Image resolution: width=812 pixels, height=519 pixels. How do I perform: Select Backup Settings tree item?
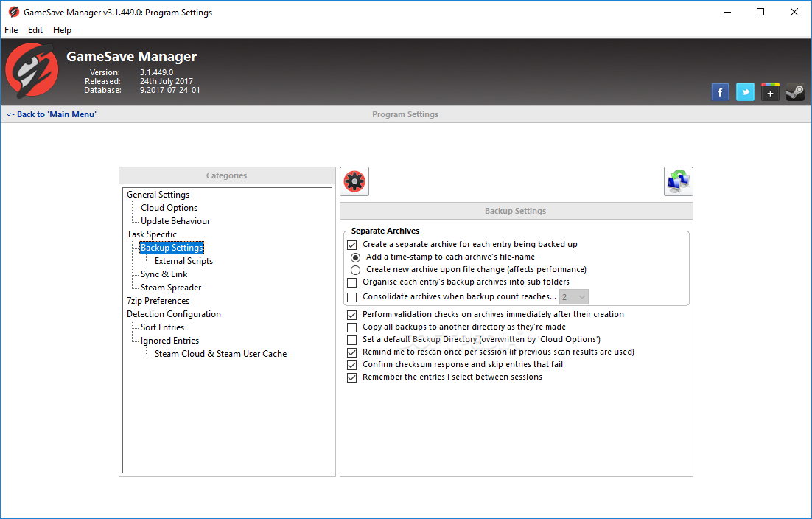click(172, 248)
